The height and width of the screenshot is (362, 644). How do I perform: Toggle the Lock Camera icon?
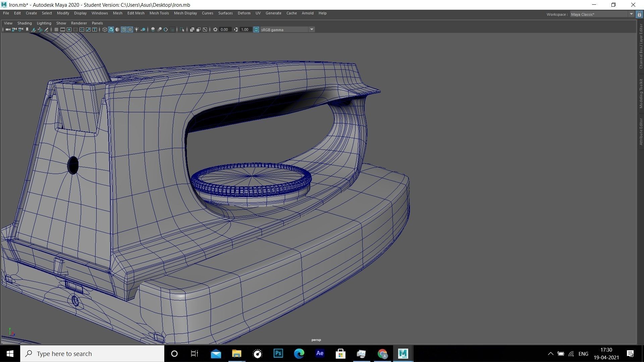coord(14,29)
